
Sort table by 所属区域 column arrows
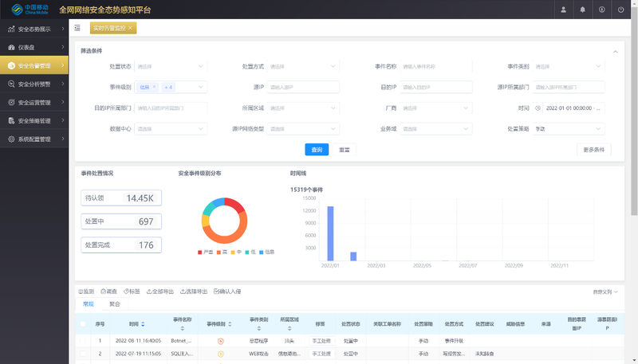pos(289,328)
